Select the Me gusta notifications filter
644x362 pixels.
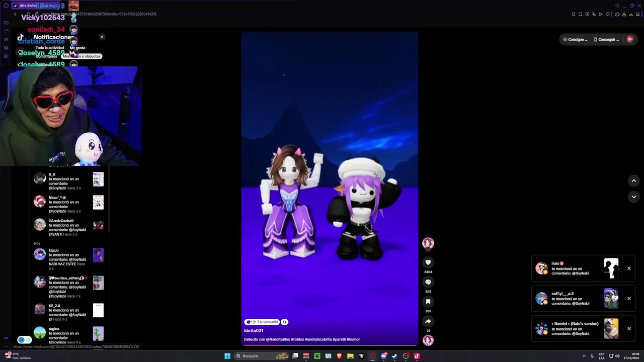point(77,48)
